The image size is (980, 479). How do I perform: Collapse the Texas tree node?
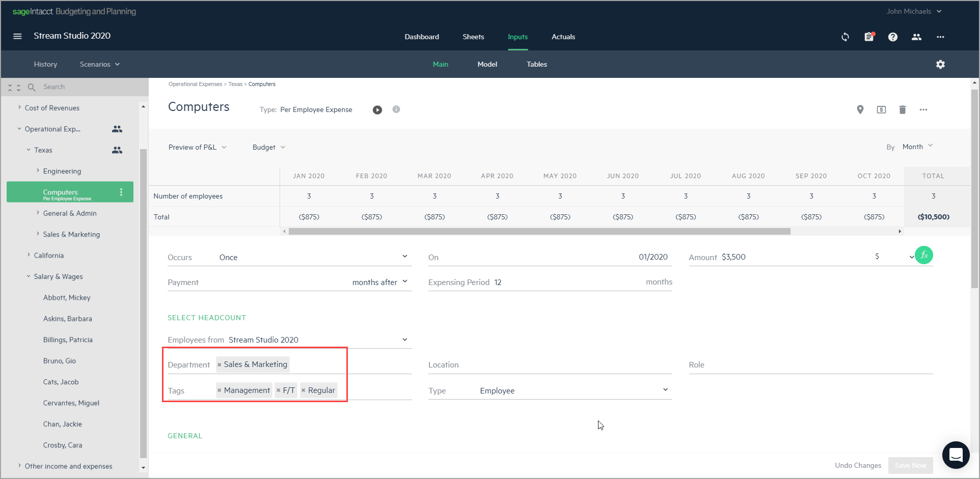pos(29,150)
